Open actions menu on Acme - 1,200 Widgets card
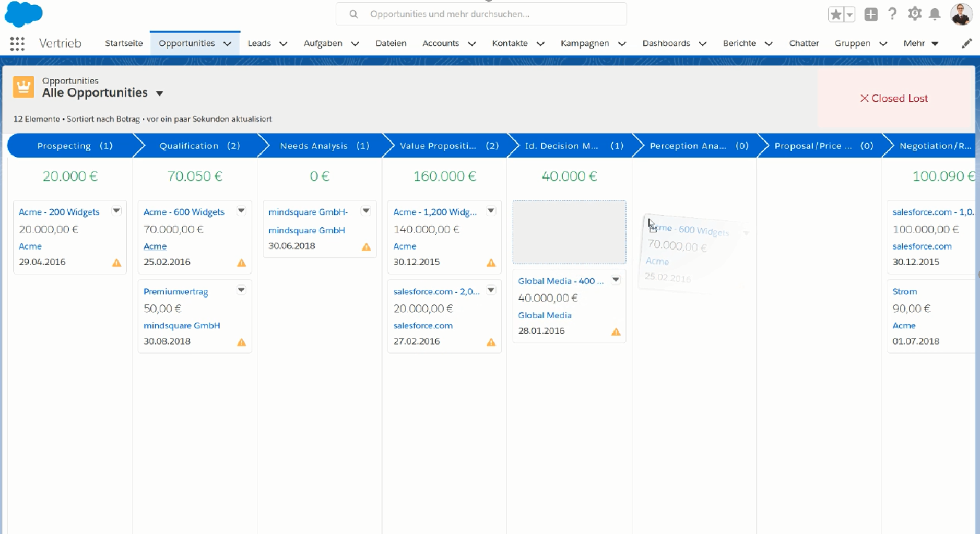 [491, 211]
